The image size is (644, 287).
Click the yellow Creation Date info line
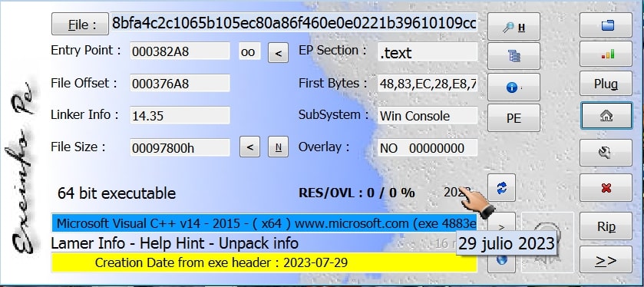click(264, 262)
